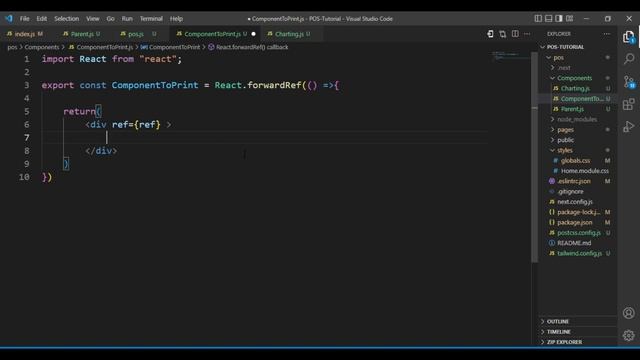Open Customize Layout icon in title bar
640x360 pixels.
pyautogui.click(x=569, y=18)
